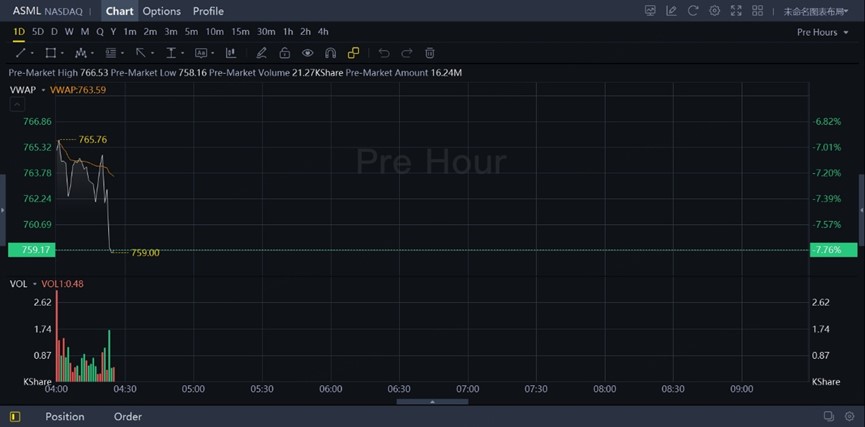Toggle magnet snap mode
Image resolution: width=865 pixels, height=427 pixels.
[x=330, y=53]
